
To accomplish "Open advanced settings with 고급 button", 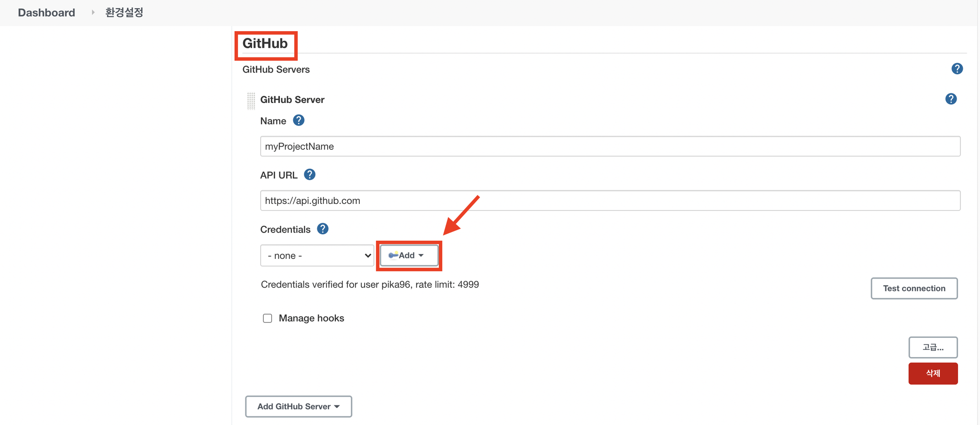I will pos(933,347).
